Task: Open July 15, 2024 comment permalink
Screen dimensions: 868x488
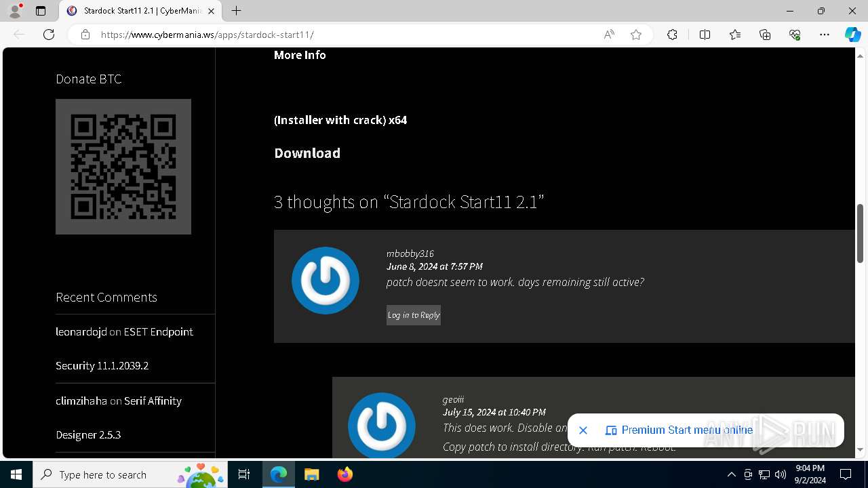Action: coord(494,412)
